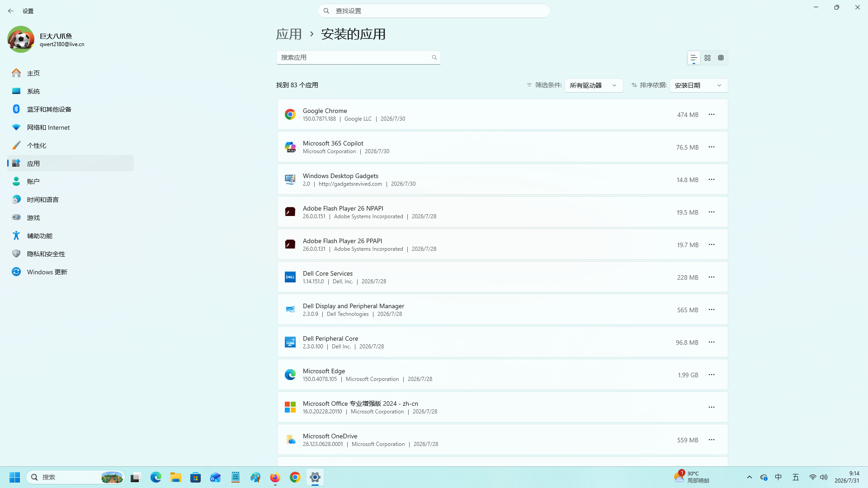Viewport: 868px width, 488px height.
Task: Show hidden system tray icons
Action: click(750, 477)
